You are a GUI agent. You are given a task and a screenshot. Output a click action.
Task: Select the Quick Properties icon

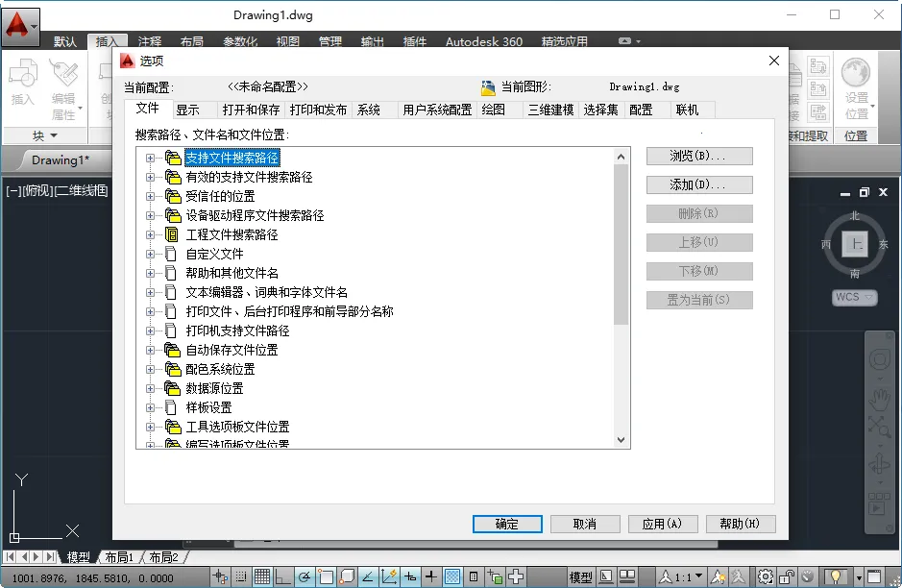coord(474,576)
